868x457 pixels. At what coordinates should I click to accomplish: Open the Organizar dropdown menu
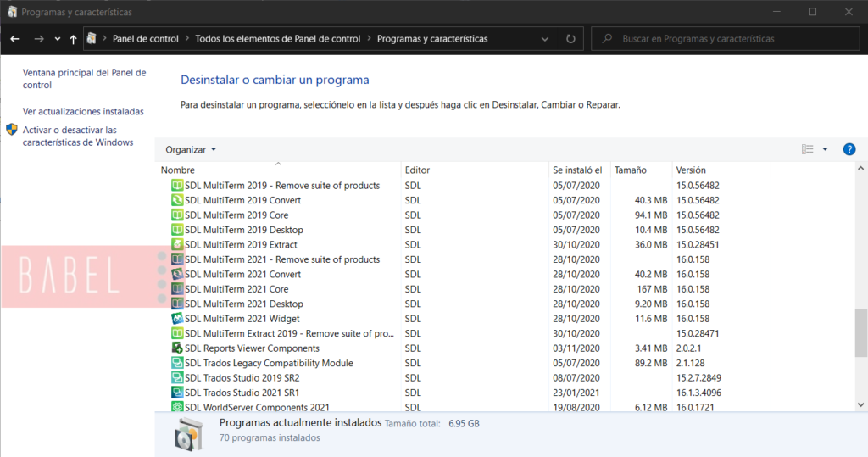tap(191, 149)
